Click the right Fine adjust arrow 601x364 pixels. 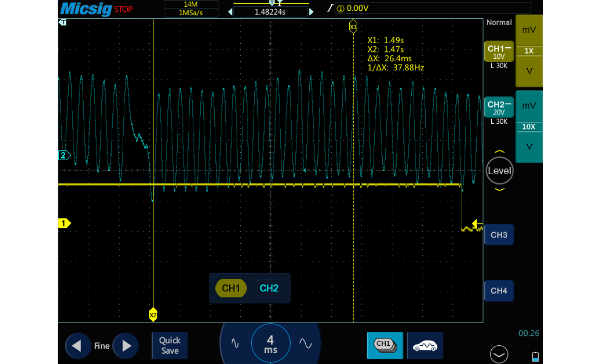[126, 346]
